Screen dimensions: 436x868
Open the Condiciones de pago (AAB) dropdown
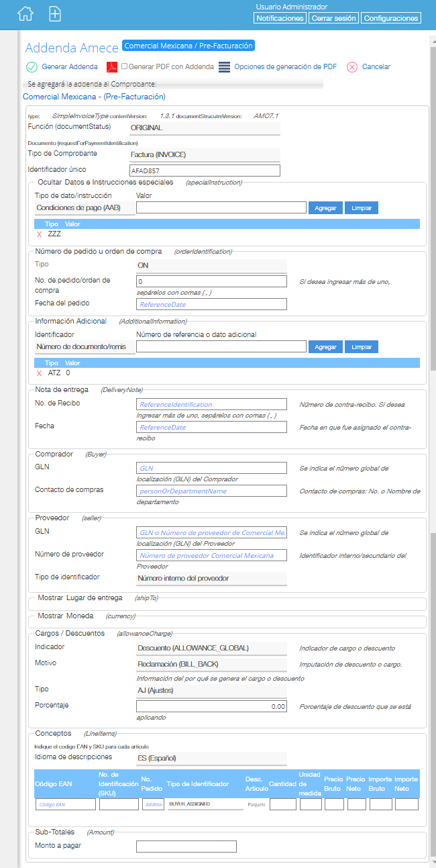85,208
